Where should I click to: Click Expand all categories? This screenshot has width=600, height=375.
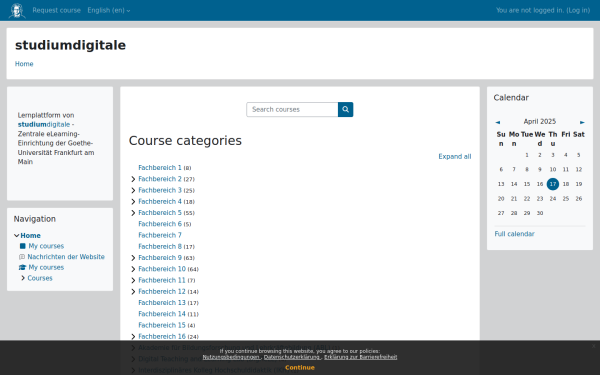pos(455,157)
